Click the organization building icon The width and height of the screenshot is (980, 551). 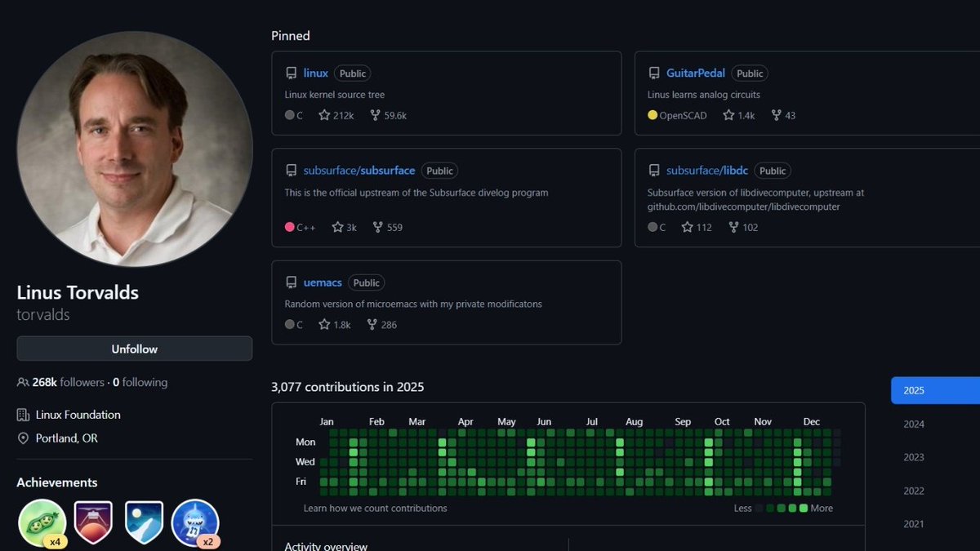click(x=23, y=415)
